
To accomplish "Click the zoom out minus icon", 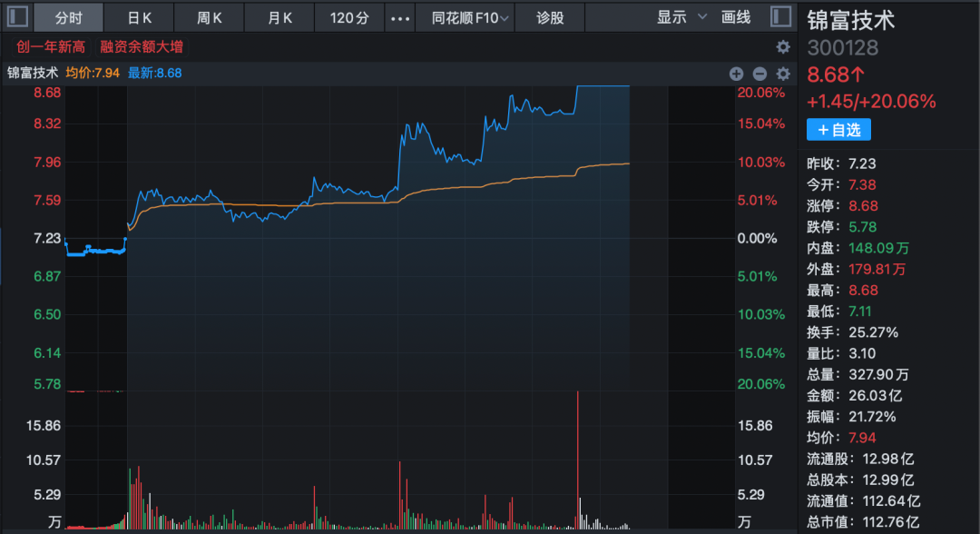I will coord(759,74).
